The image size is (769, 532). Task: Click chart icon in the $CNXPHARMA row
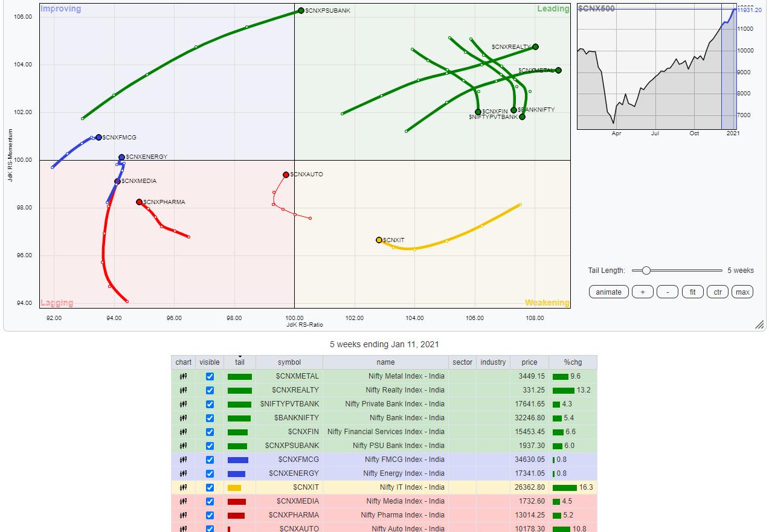(183, 515)
